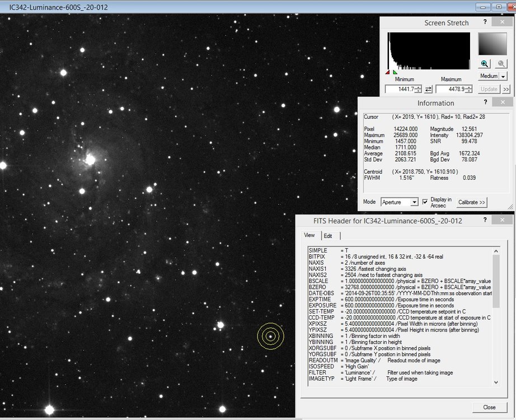
Task: Open Information window help with the question mark
Action: [485, 102]
